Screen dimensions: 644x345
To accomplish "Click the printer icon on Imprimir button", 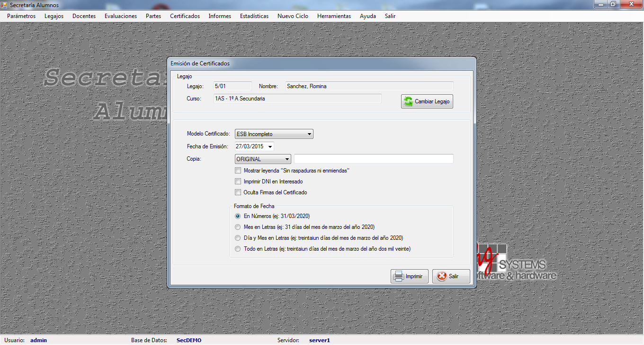I will tap(398, 276).
